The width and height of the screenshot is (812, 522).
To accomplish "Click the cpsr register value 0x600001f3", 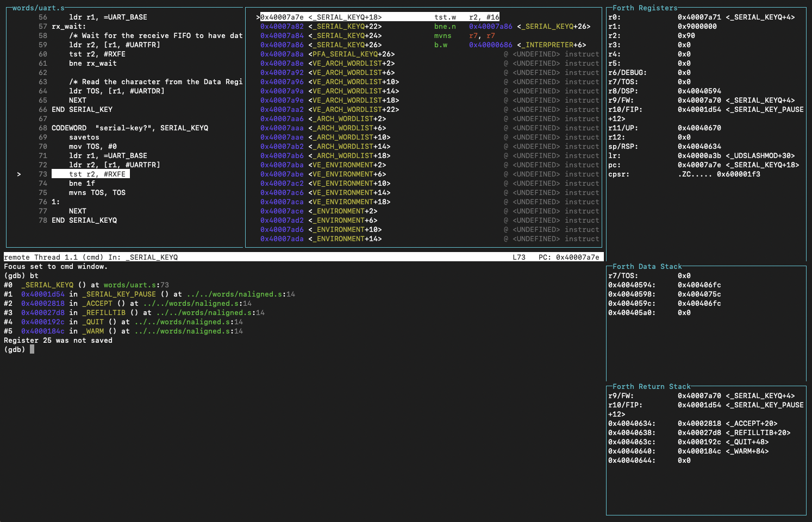I will pyautogui.click(x=738, y=174).
